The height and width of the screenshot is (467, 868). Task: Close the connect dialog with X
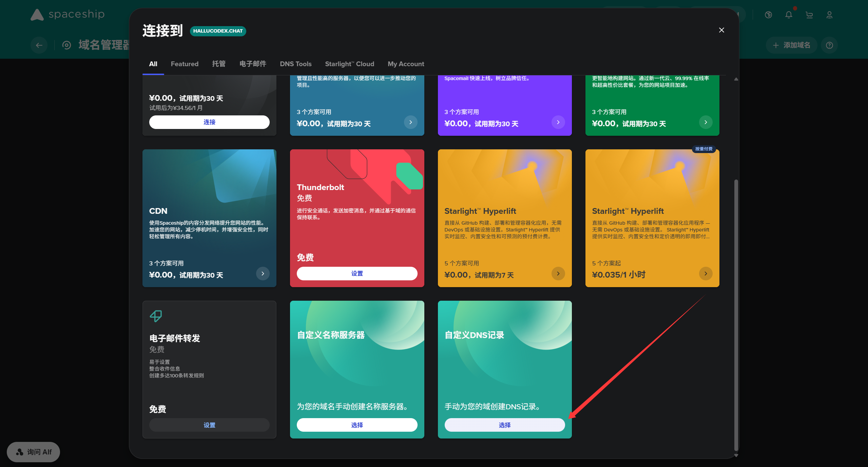[721, 30]
